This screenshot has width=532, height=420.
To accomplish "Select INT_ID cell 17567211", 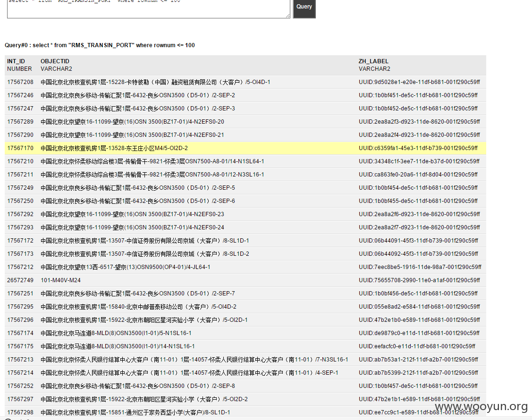I will [x=20, y=175].
